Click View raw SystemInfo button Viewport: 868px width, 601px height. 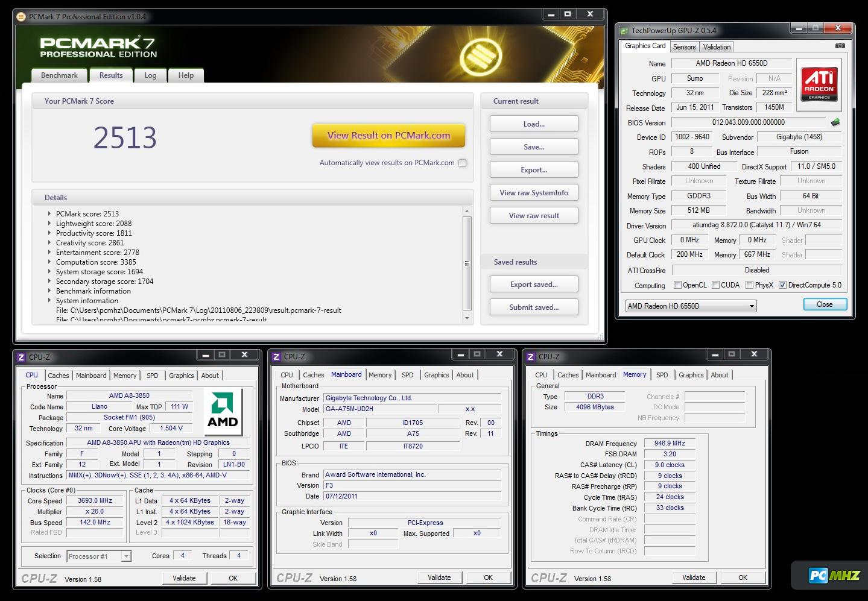pos(534,192)
